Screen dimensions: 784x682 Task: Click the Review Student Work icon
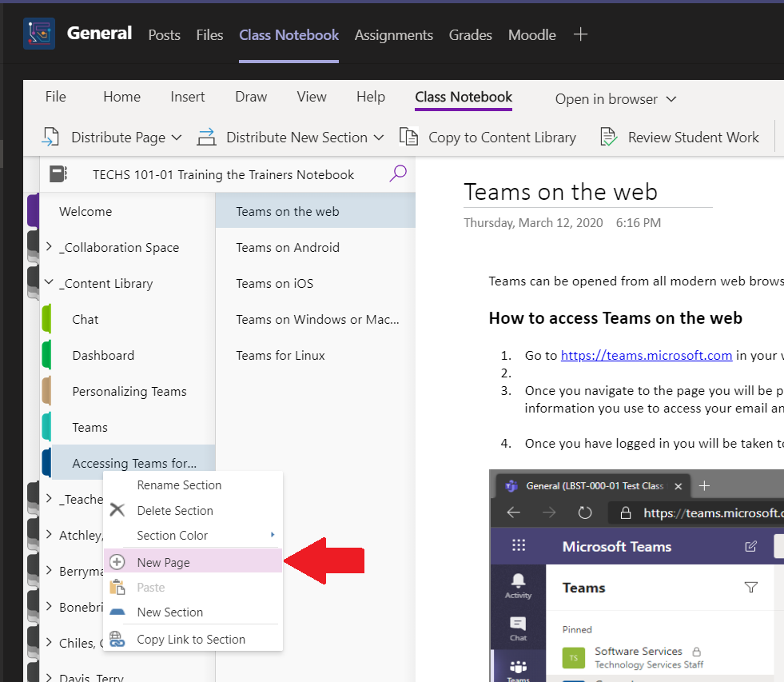point(608,137)
